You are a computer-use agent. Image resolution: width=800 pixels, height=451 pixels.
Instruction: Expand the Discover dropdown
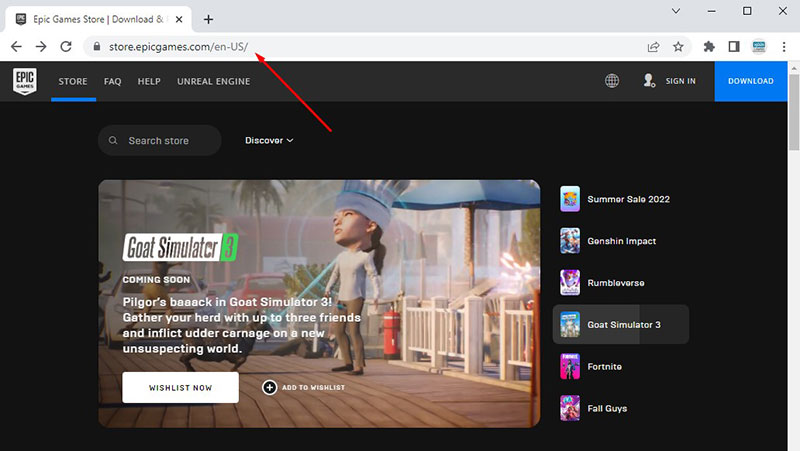(x=269, y=140)
